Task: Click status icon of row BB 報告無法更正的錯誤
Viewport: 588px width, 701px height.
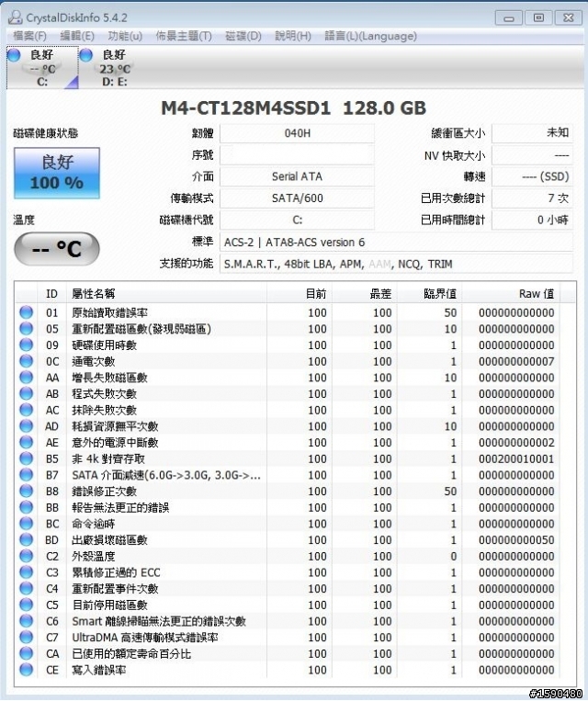Action: [27, 507]
